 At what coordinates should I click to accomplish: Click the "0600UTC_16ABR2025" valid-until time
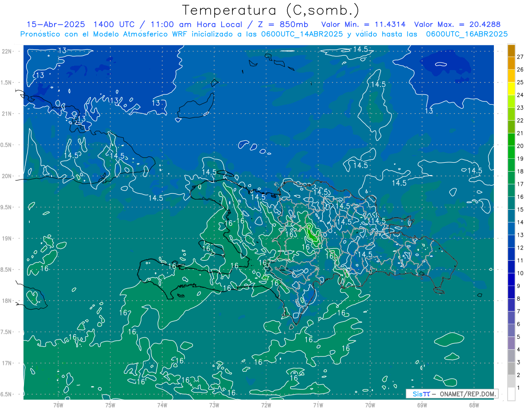(x=467, y=34)
